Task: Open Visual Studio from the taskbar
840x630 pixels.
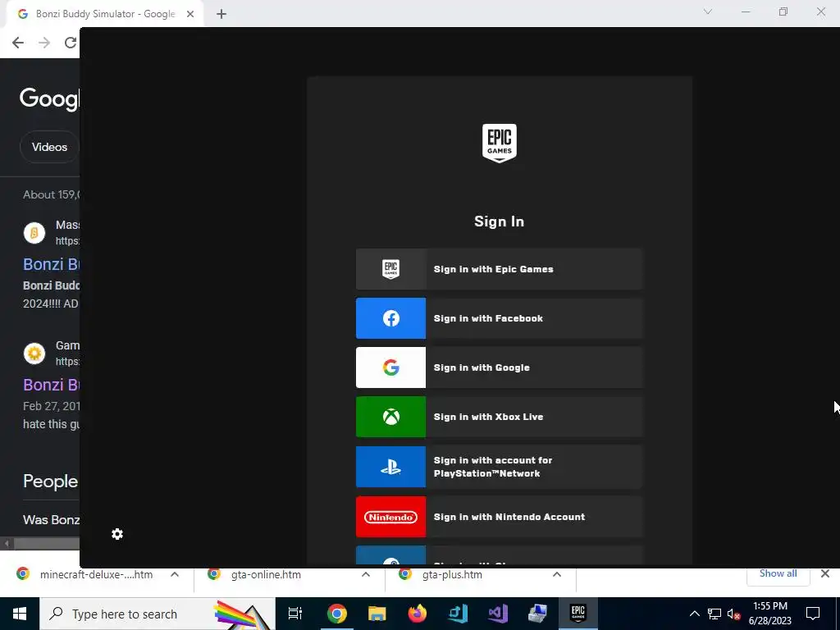Action: (x=498, y=614)
